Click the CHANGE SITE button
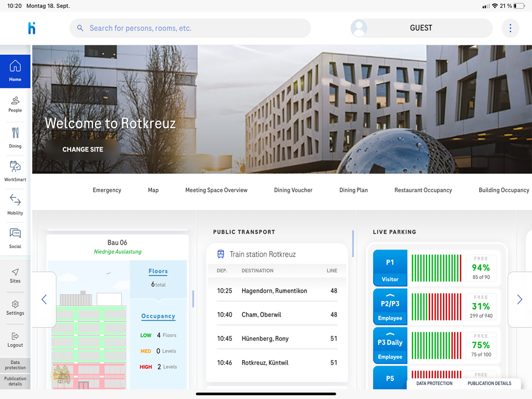Screen dimensions: 532x399 pos(83,149)
